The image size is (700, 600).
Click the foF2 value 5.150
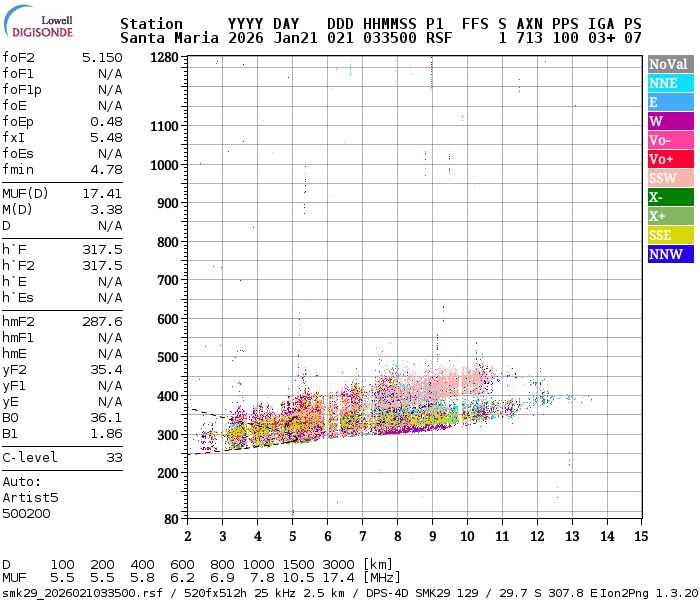click(x=102, y=58)
